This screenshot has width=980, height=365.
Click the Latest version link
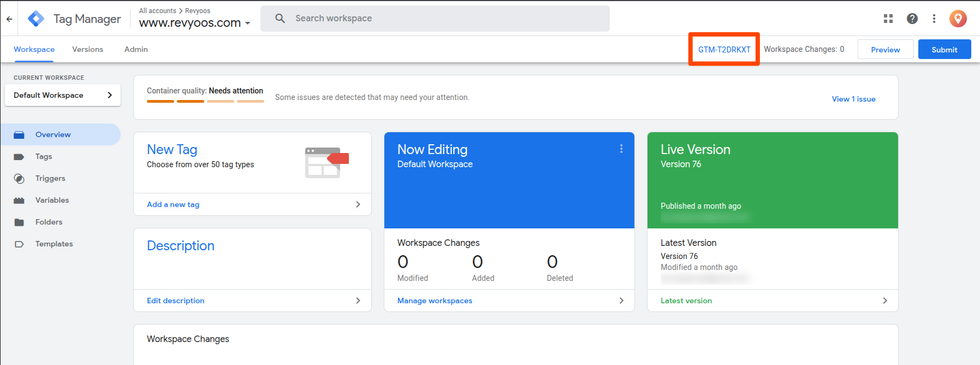click(x=686, y=301)
